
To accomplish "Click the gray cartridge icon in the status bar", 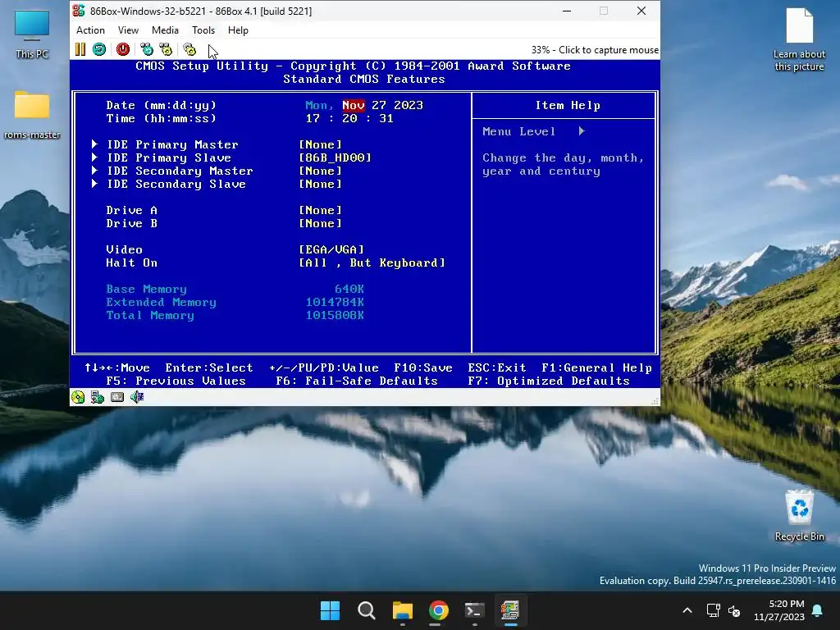I will (116, 397).
